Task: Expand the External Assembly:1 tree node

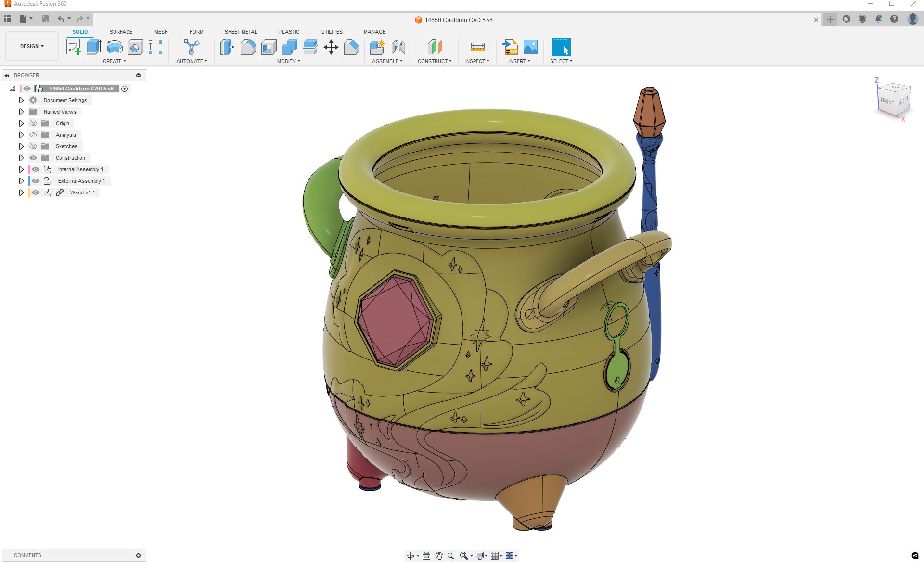Action: (x=21, y=181)
